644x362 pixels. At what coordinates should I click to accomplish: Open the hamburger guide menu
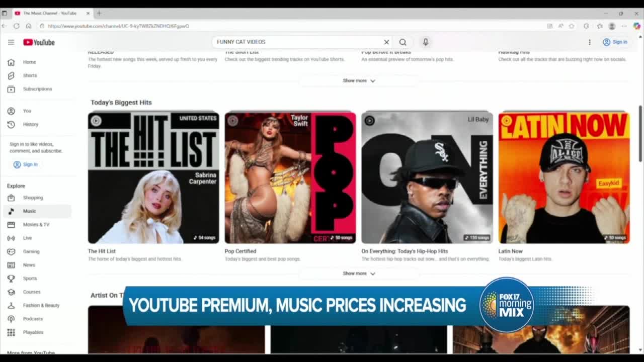11,42
